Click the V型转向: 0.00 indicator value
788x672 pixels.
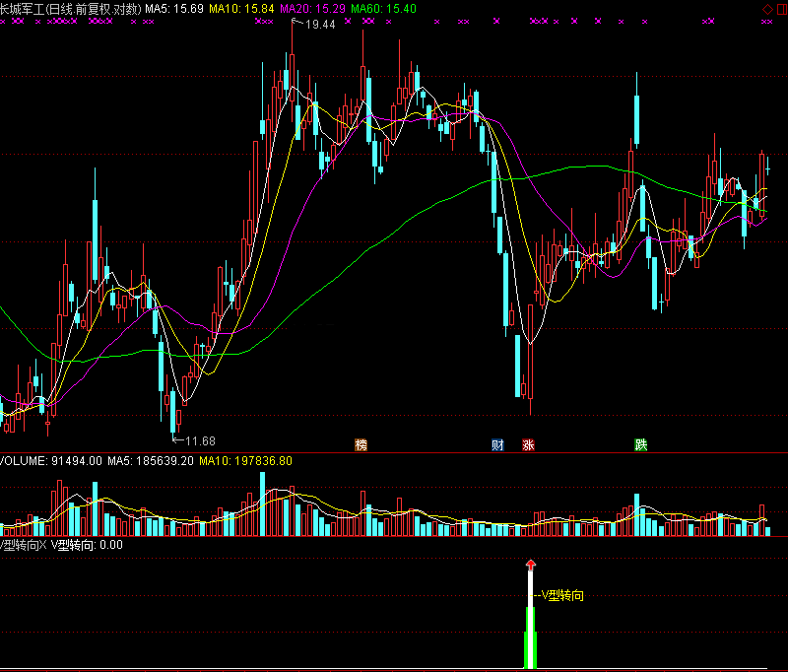tap(87, 545)
